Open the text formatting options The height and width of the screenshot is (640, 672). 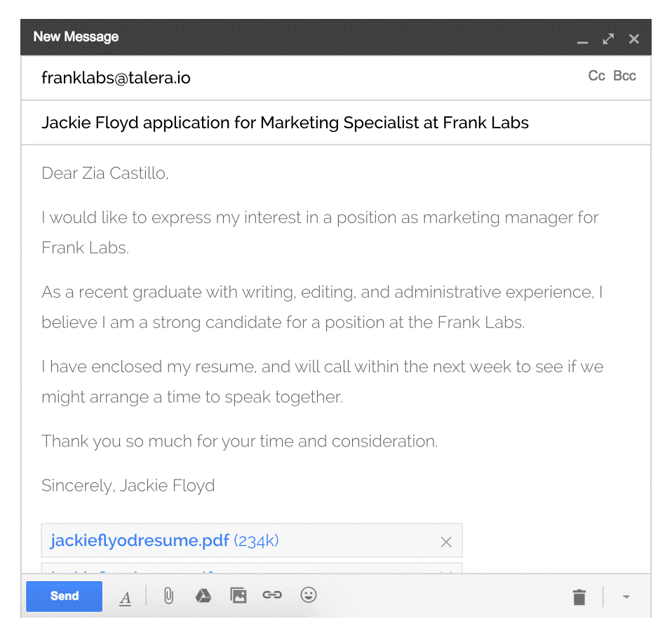(x=125, y=597)
